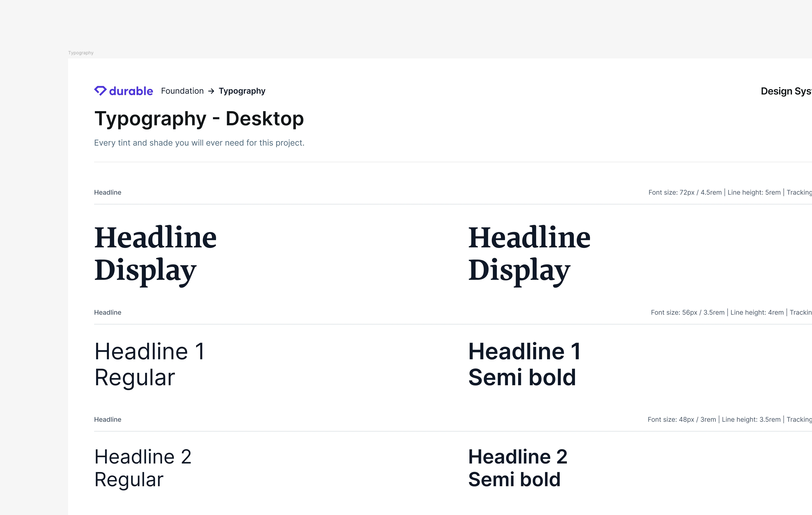
Task: Open the Foundation breadcrumb link
Action: pos(182,91)
